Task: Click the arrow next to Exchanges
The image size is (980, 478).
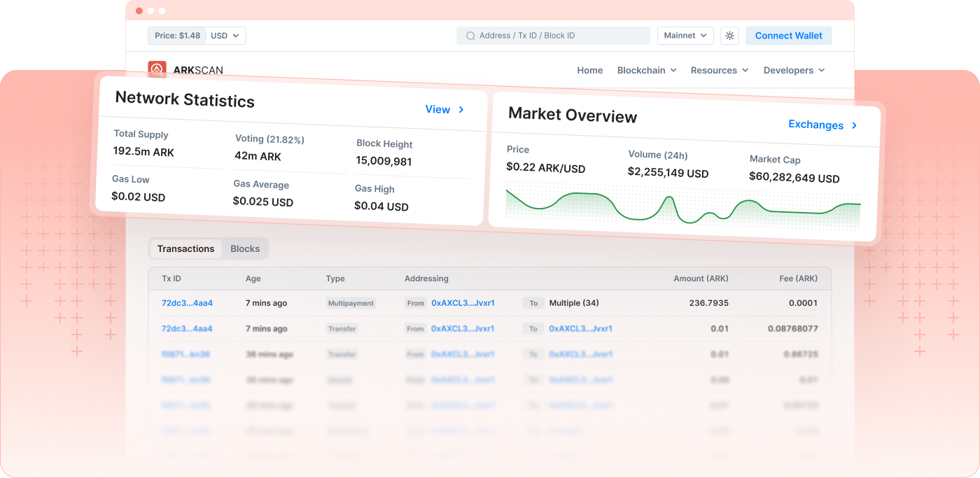Action: click(854, 126)
